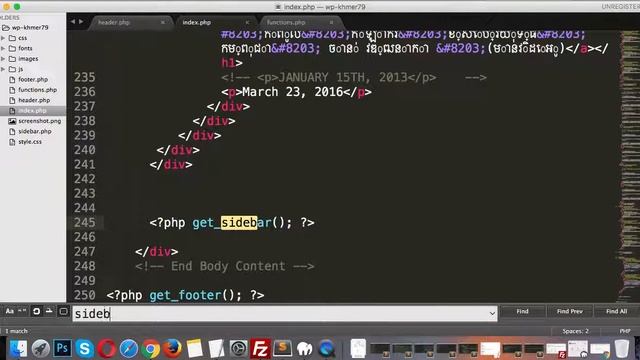The width and height of the screenshot is (640, 360).
Task: Click the End Body Content comment
Action: (224, 266)
